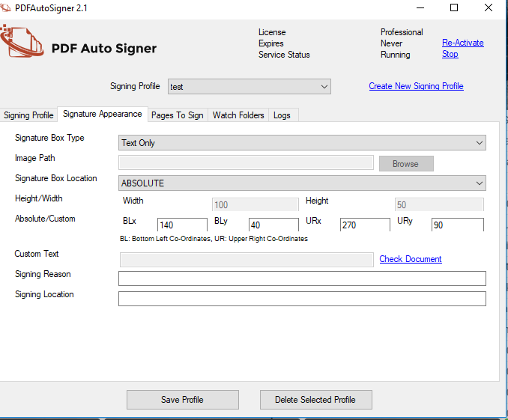The image size is (508, 420).
Task: Minimize the PDFAutoSigner window
Action: [420, 7]
